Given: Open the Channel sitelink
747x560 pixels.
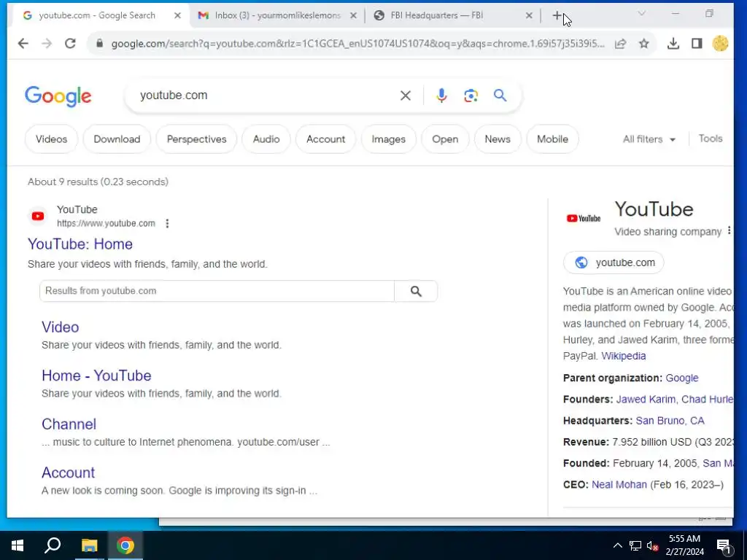Looking at the screenshot, I should (69, 424).
